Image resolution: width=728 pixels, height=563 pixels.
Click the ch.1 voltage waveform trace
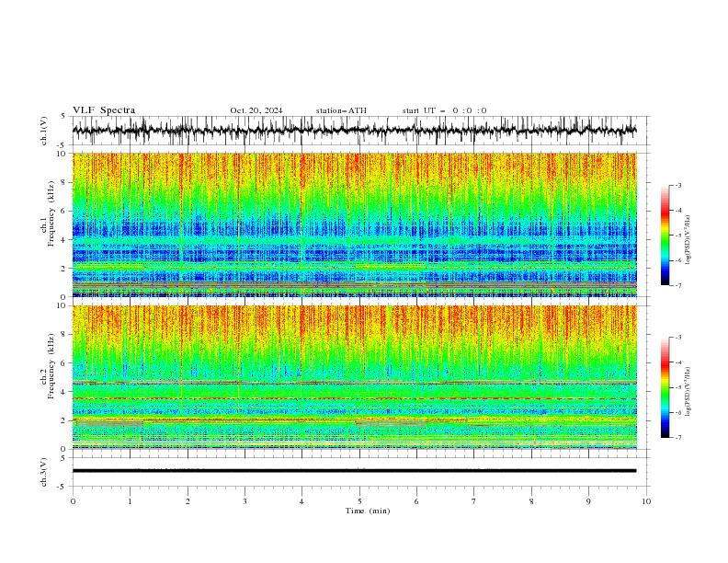click(354, 131)
